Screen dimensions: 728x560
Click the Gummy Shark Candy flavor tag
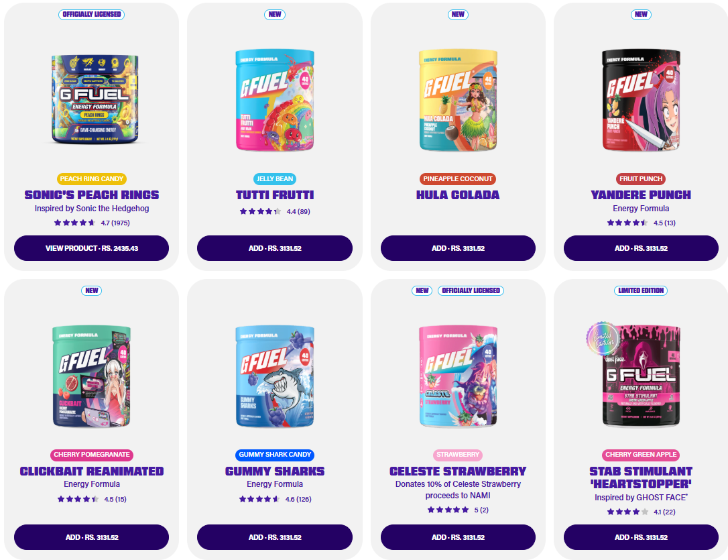pos(275,455)
